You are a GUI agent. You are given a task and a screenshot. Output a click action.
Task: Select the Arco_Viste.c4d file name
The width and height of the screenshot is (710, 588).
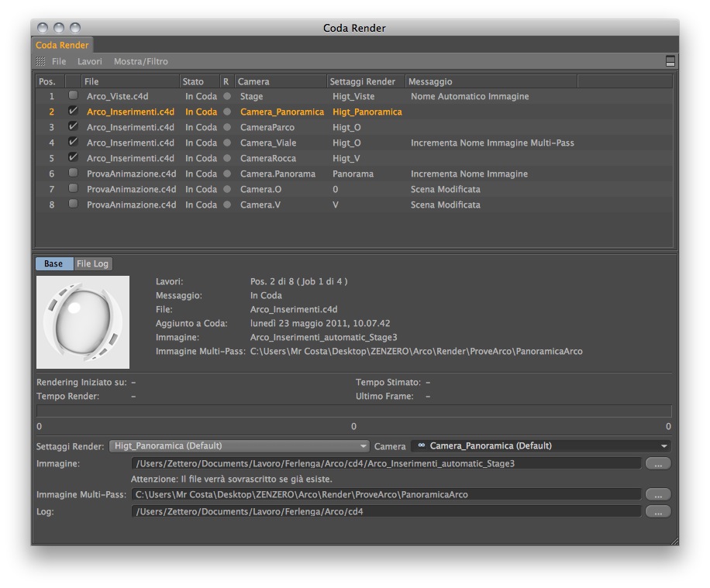[x=117, y=96]
